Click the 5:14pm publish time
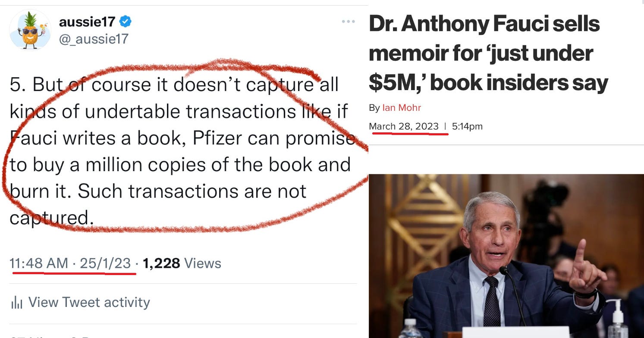Viewport: 644px width, 338px height. [x=467, y=126]
